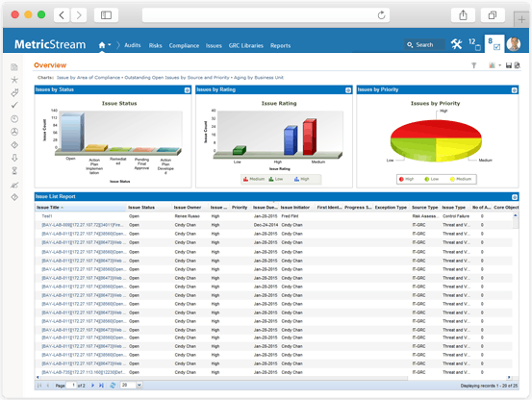The image size is (532, 400).
Task: Toggle Low legend in Issues by Priority chart
Action: (x=432, y=179)
